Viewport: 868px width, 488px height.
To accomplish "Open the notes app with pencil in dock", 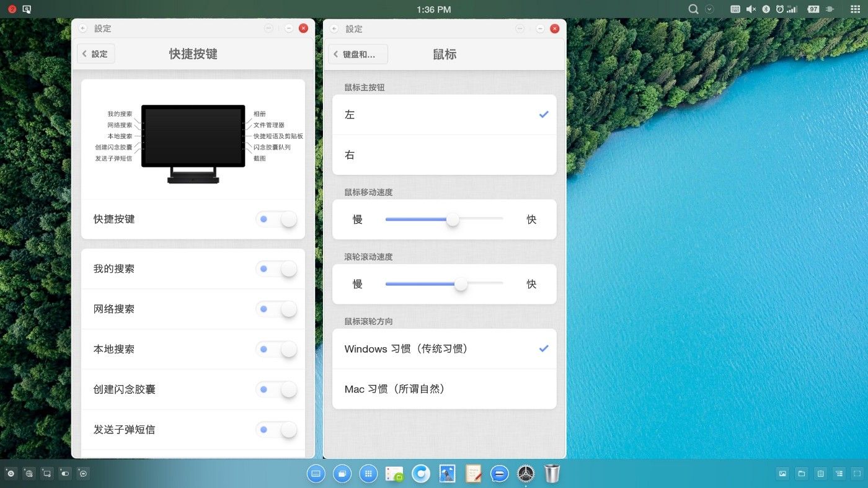I will pos(474,474).
